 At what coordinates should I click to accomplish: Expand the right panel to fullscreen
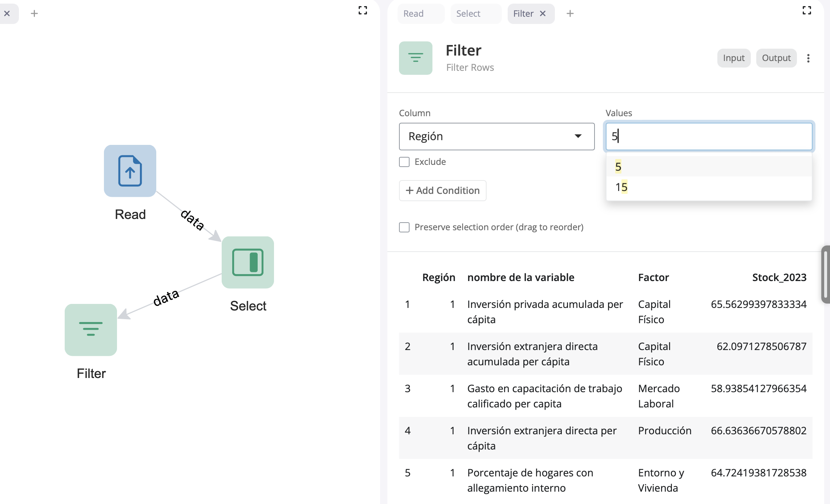coord(807,11)
